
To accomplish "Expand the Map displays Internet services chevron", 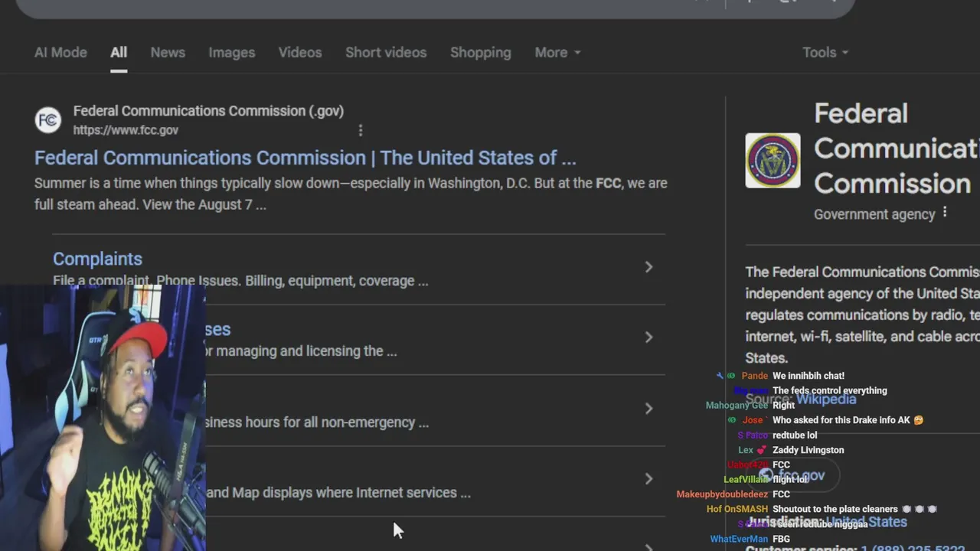I will pos(648,479).
